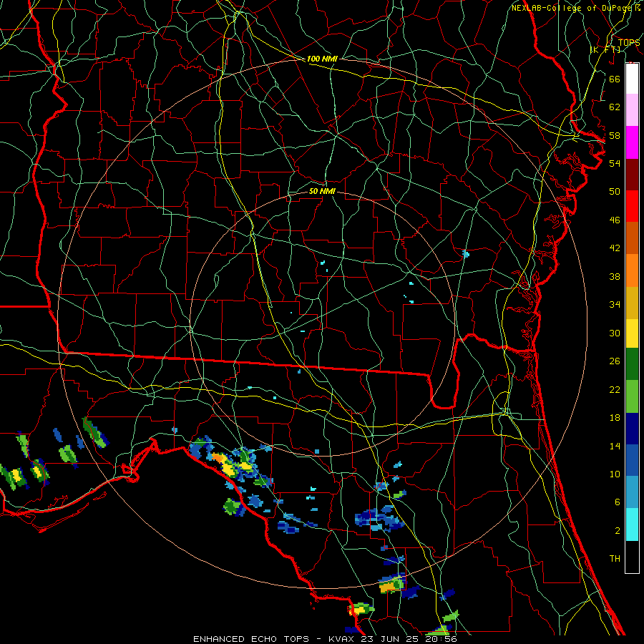This screenshot has height=644, width=644.
Task: Click the 'K FT' legend unit label
Action: pos(605,49)
